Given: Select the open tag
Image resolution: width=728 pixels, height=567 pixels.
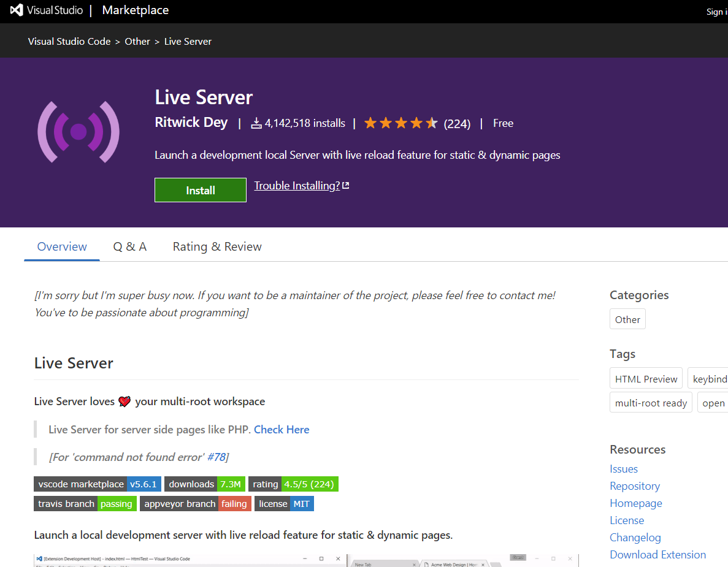Looking at the screenshot, I should (x=713, y=403).
